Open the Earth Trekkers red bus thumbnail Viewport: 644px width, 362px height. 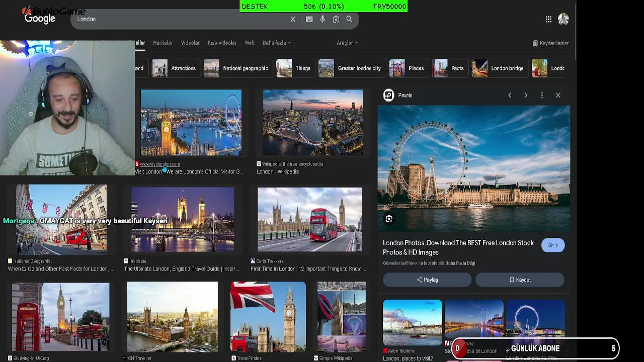(x=309, y=219)
